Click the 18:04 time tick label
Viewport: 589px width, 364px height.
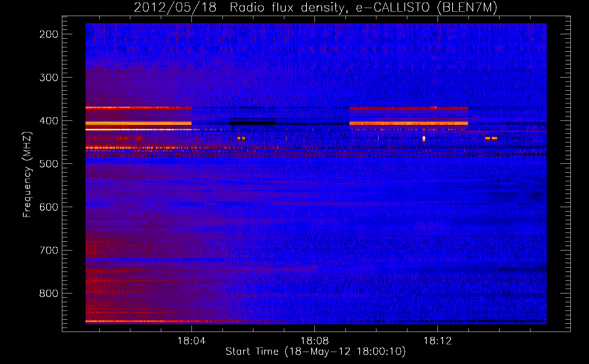(191, 341)
